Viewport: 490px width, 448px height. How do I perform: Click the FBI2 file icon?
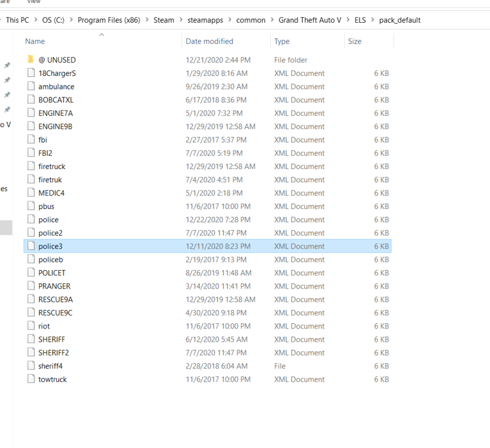coord(30,153)
